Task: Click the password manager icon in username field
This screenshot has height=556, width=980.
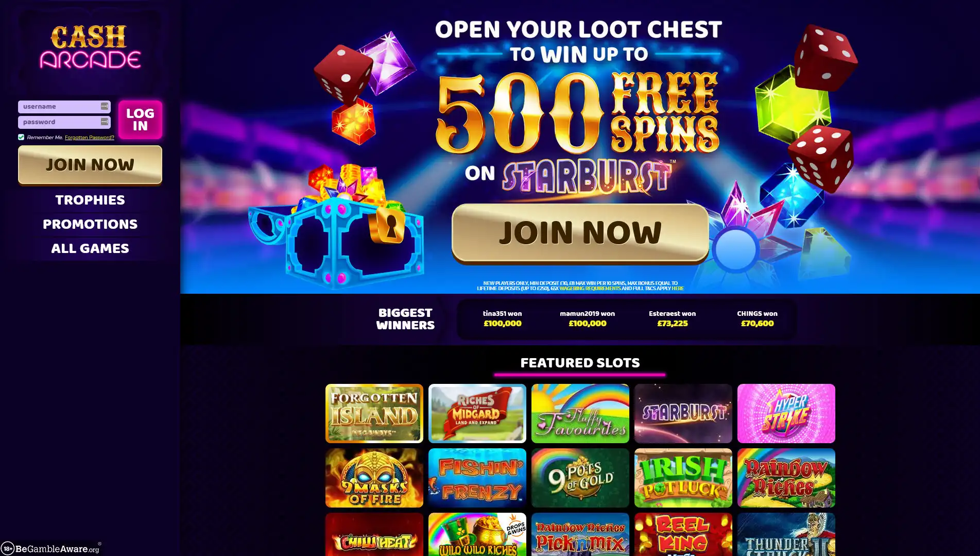Action: tap(105, 106)
